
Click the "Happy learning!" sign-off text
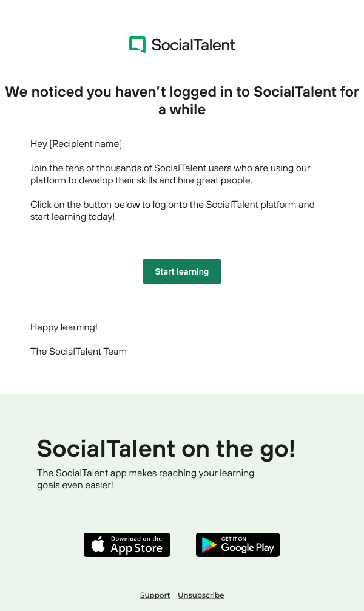[x=64, y=327]
